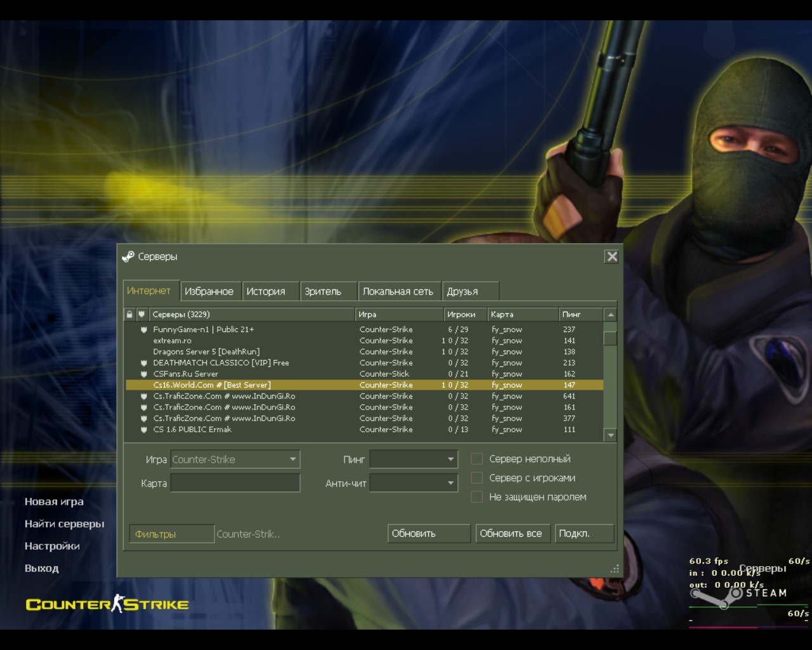The height and width of the screenshot is (650, 812).
Task: Enable the Сервер неполный checkbox
Action: [477, 459]
